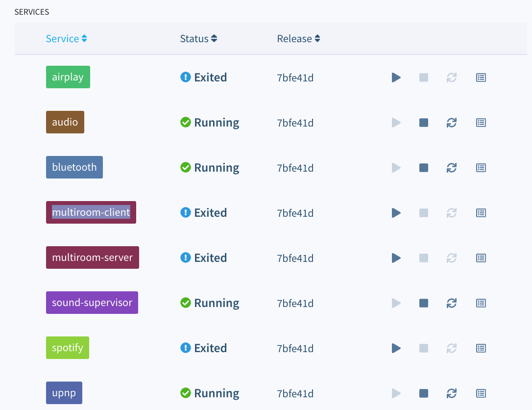Click release 7bfe41d in spotify row
Screen dimensions: 532x410
(x=295, y=349)
